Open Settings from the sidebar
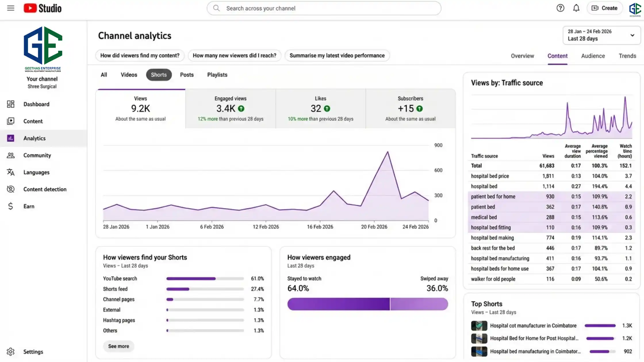 (33, 351)
